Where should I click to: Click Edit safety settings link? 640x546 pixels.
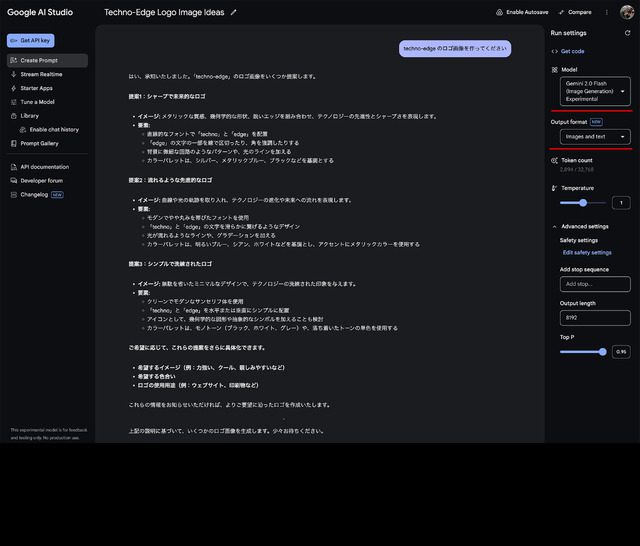pos(587,253)
